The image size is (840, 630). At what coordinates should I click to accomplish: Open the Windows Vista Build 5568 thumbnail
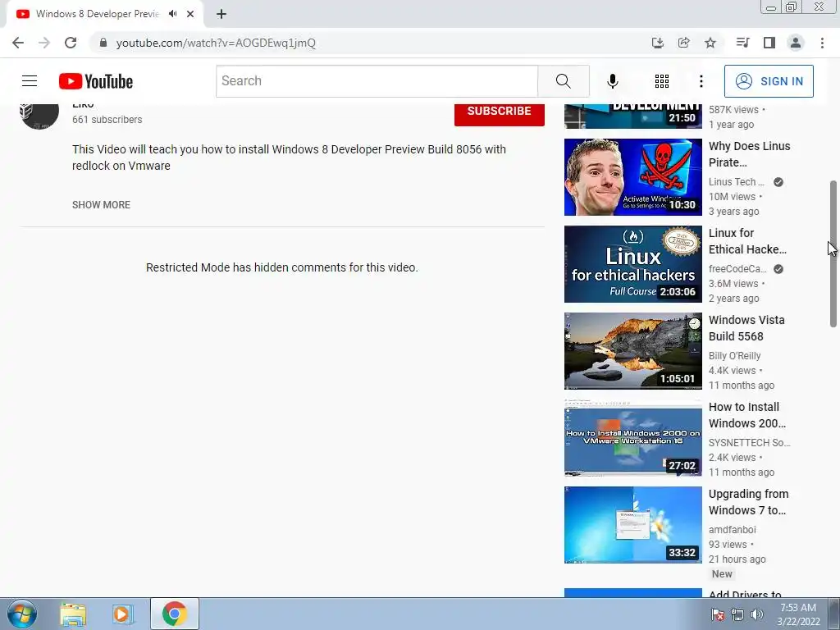[x=632, y=351]
